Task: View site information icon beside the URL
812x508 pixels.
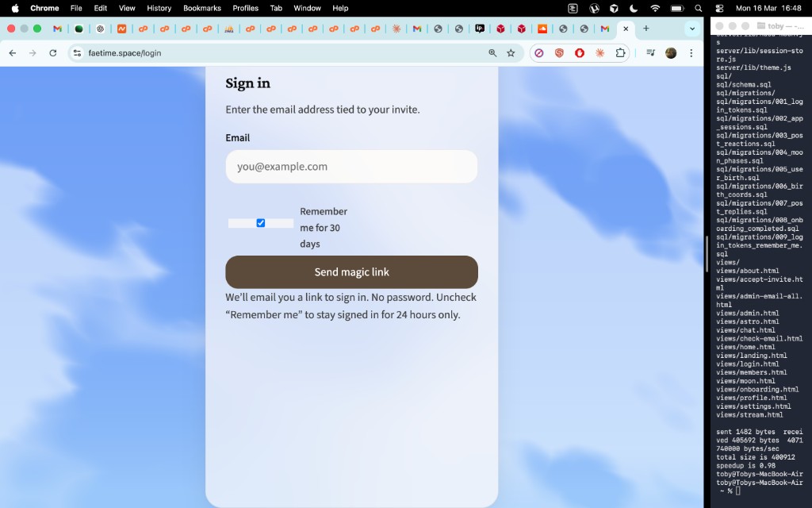Action: 77,53
